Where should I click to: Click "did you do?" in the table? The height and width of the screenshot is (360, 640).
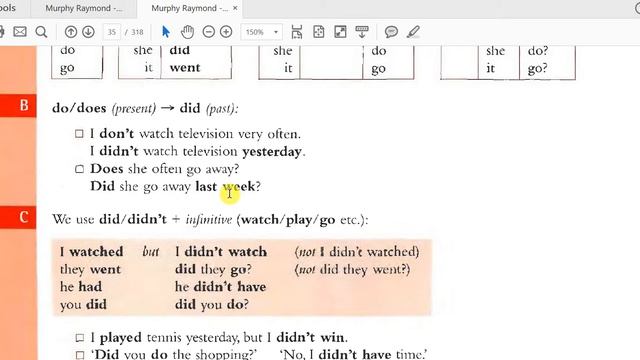click(x=211, y=304)
